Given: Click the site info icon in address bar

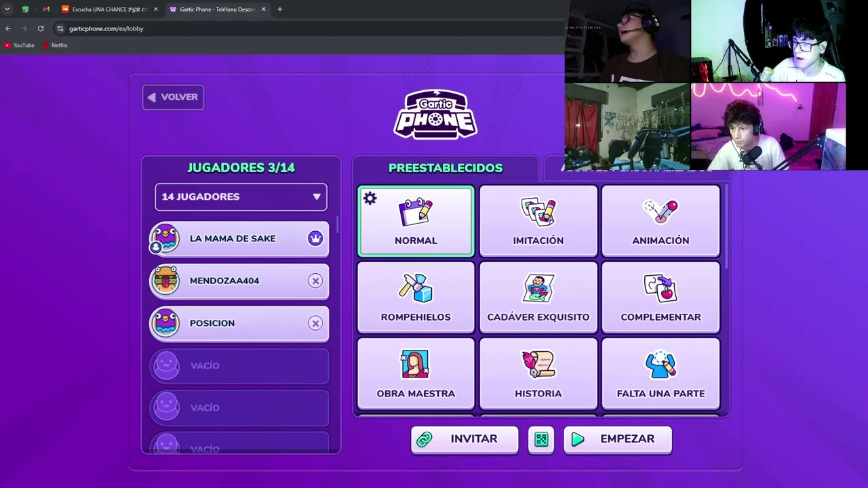Looking at the screenshot, I should coord(60,28).
